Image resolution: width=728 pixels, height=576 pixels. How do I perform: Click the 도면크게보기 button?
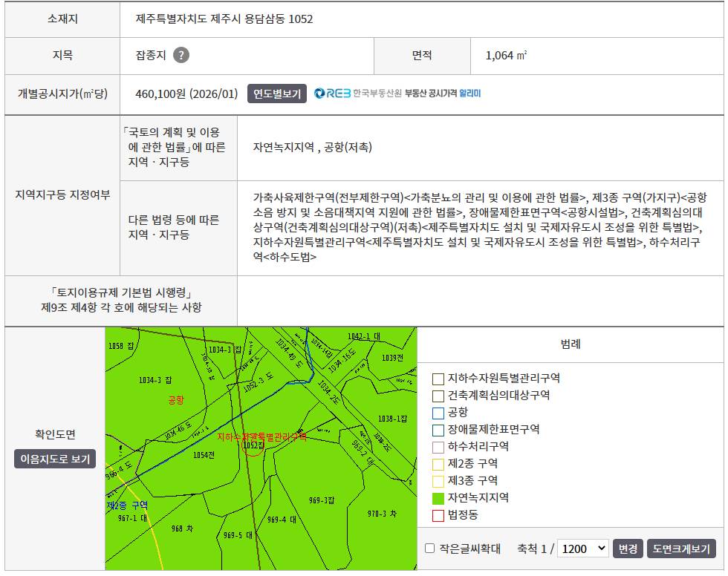tap(681, 549)
